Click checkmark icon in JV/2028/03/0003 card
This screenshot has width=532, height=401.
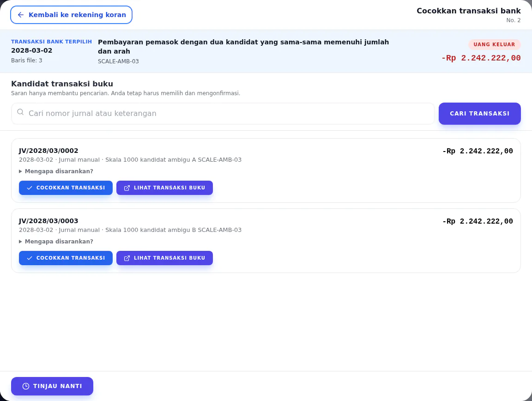point(30,258)
